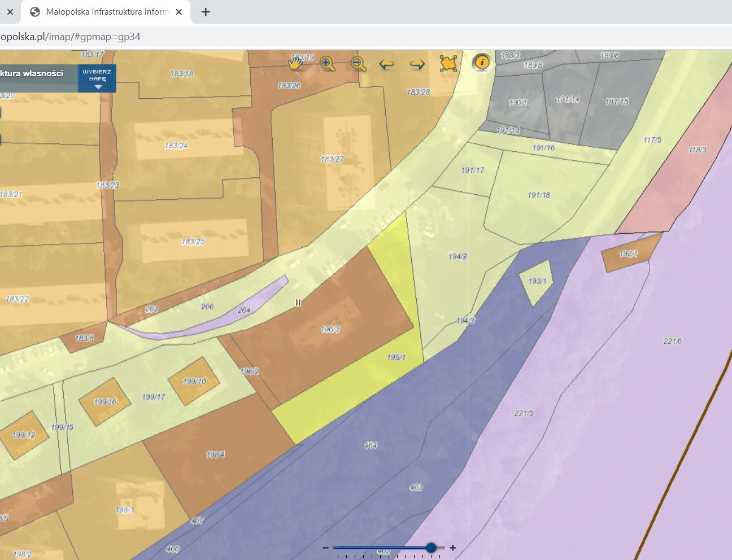732x560 pixels.
Task: Activate the zoom out magnifier tool
Action: click(358, 64)
